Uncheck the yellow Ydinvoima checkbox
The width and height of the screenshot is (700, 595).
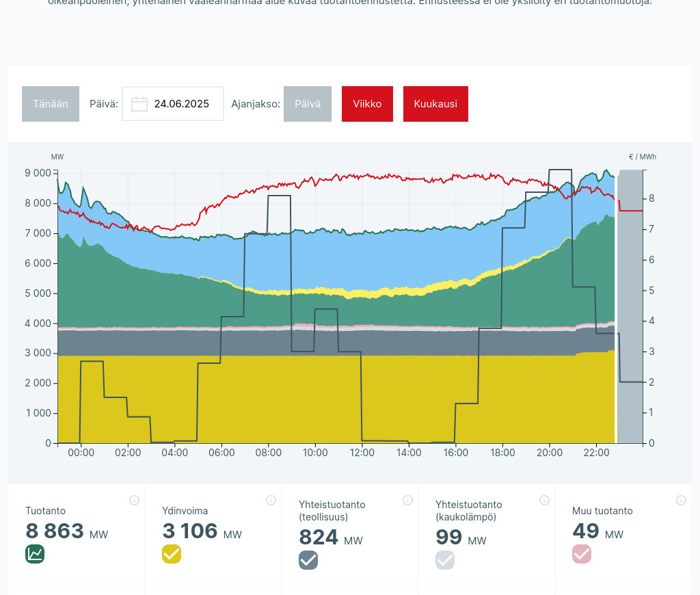(172, 554)
